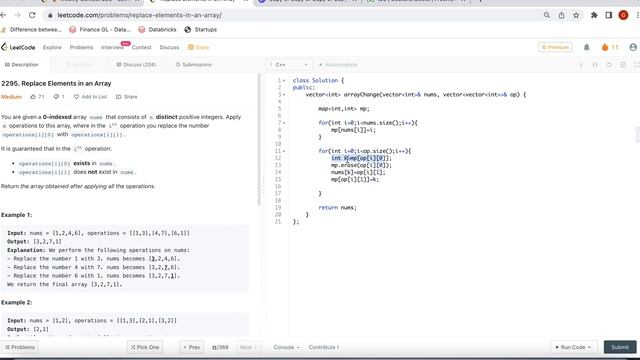The width and height of the screenshot is (640, 360).
Task: Click the Premium button
Action: pyautogui.click(x=555, y=47)
